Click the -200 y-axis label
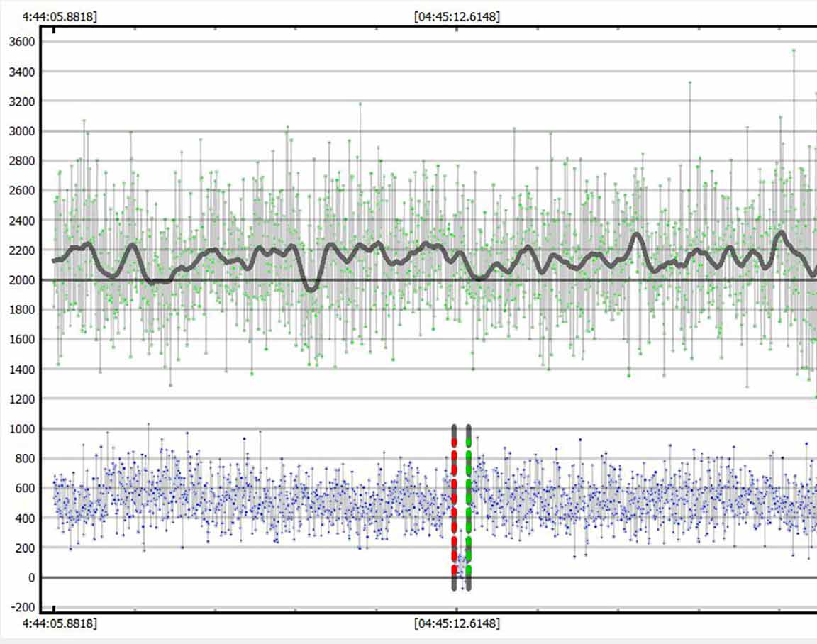817x644 pixels. click(22, 608)
